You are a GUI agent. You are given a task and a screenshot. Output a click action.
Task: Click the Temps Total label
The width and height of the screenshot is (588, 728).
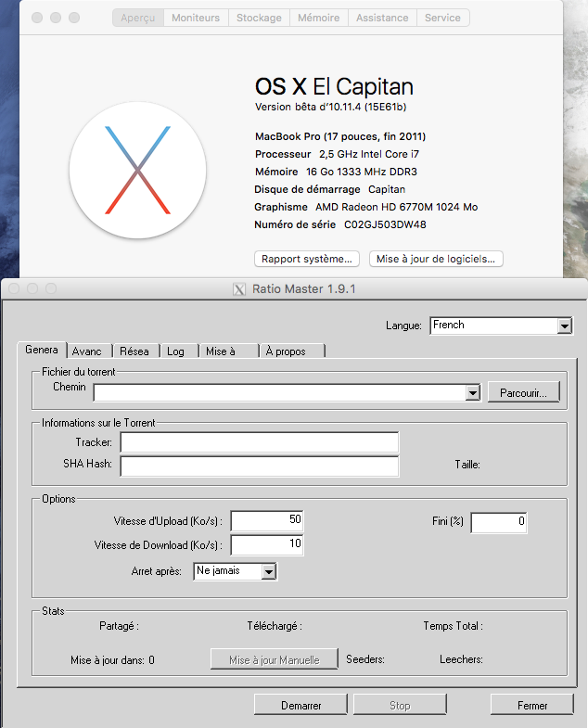(453, 626)
